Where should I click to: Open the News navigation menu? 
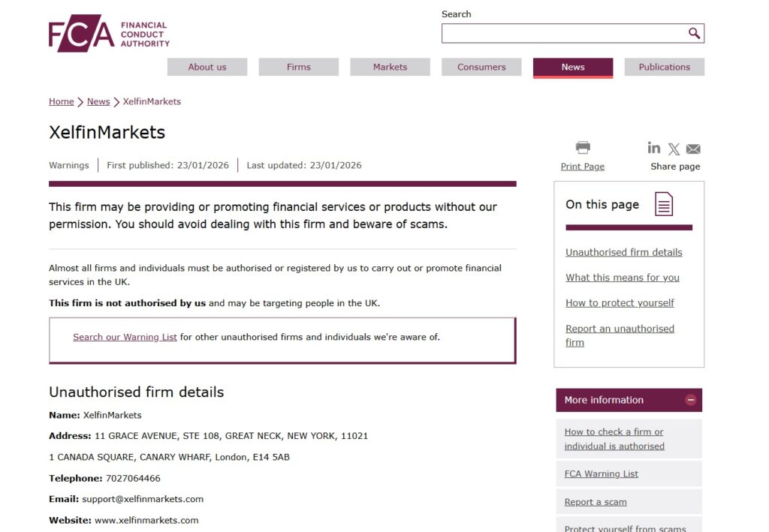point(572,67)
